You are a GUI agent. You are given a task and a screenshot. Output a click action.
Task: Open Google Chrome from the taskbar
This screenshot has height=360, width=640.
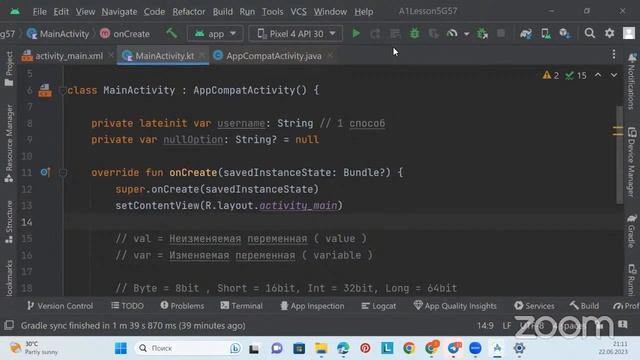[409, 348]
